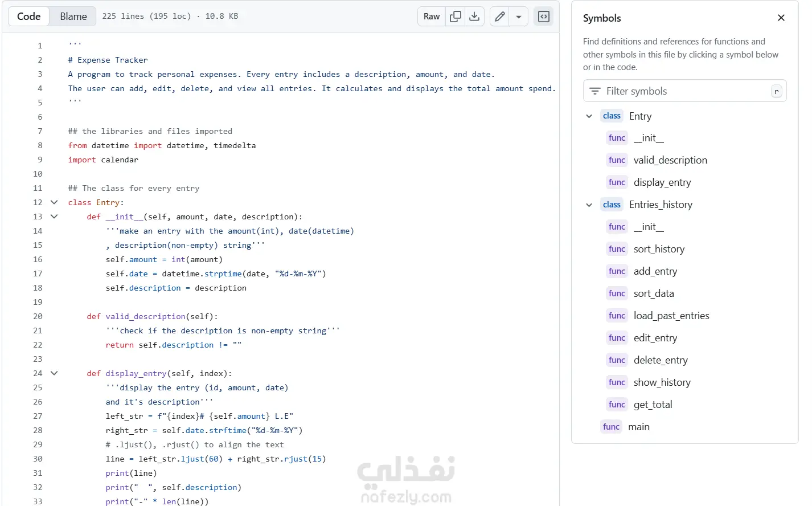
Task: Click 'strptime' in line 17 code
Action: tap(223, 274)
